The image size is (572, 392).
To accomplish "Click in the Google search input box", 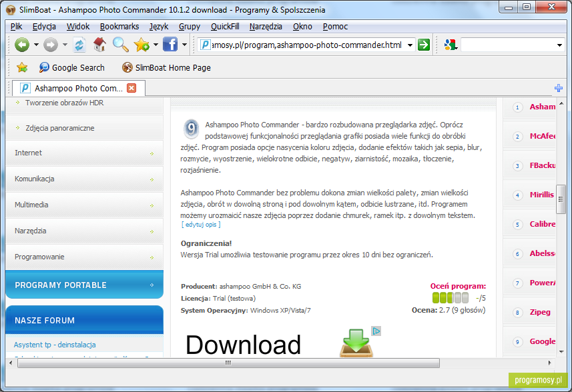I will [508, 45].
